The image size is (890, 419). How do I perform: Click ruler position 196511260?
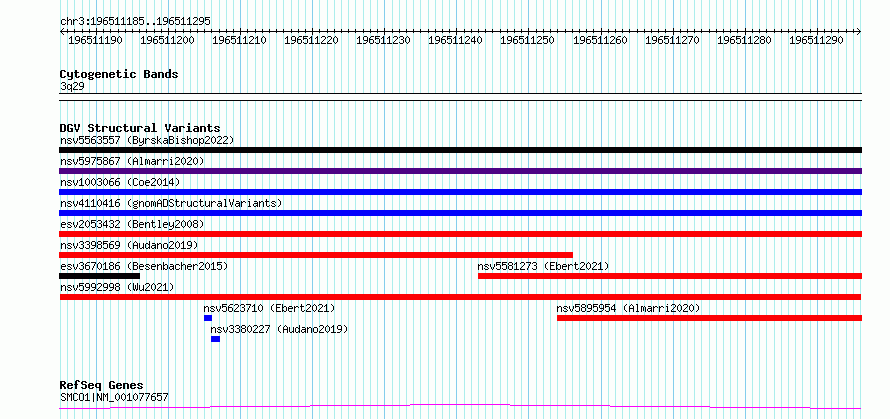(601, 40)
